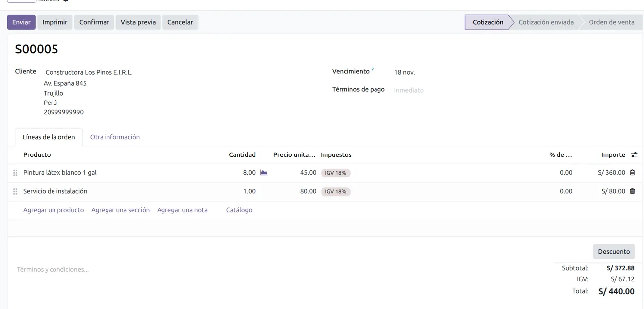Open the Catálogo link
This screenshot has height=309, width=644.
pos(239,210)
